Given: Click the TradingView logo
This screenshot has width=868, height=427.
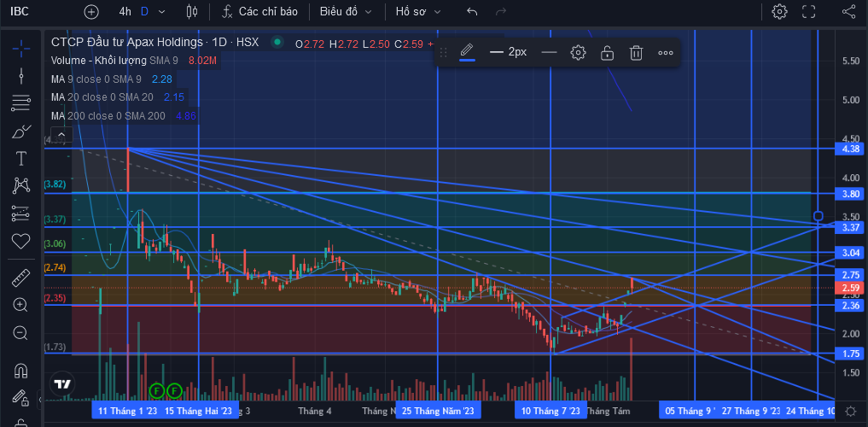Looking at the screenshot, I should (61, 384).
